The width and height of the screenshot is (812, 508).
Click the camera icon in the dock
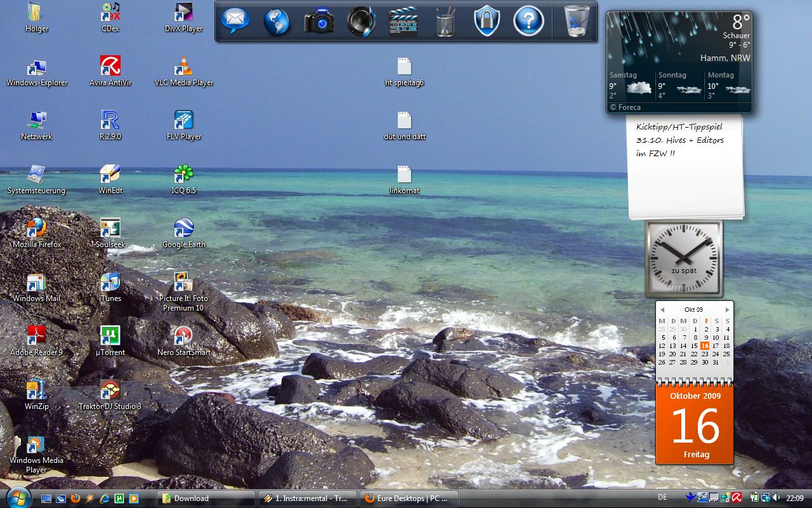(319, 22)
